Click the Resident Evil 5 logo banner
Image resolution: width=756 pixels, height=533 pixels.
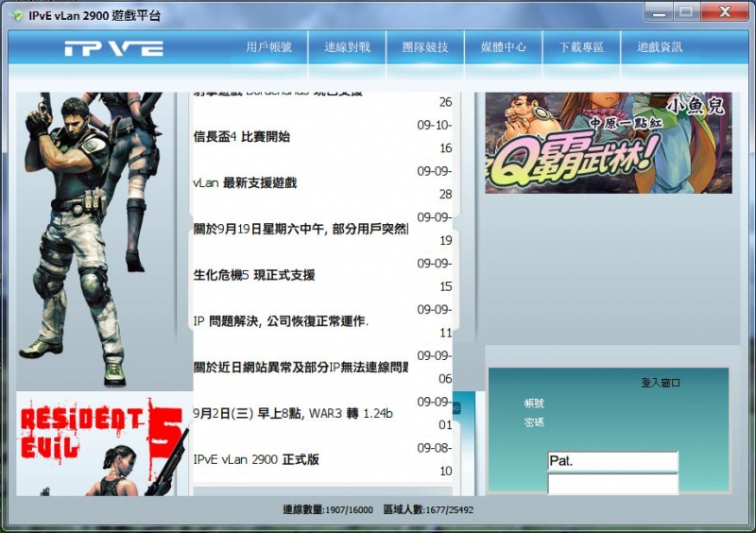pos(101,444)
